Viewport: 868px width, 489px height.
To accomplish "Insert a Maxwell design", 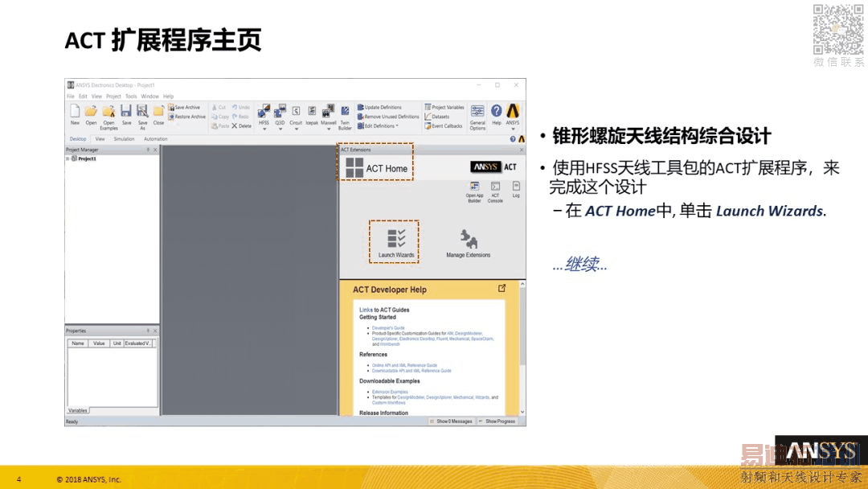I will [x=328, y=114].
